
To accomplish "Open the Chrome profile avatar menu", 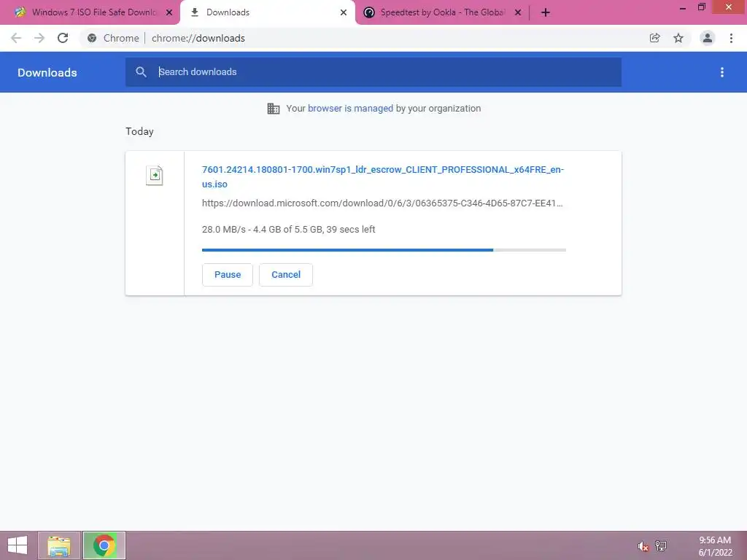I will (x=708, y=38).
